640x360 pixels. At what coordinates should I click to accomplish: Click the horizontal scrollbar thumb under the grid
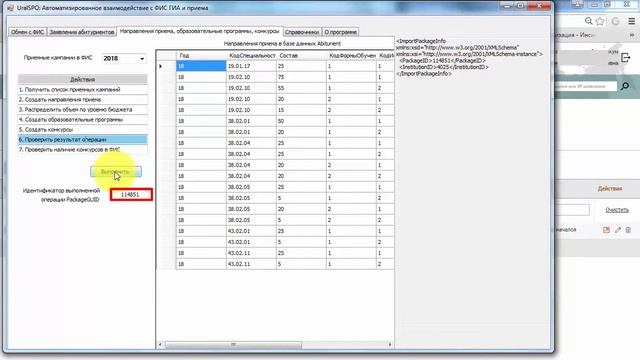(233, 345)
